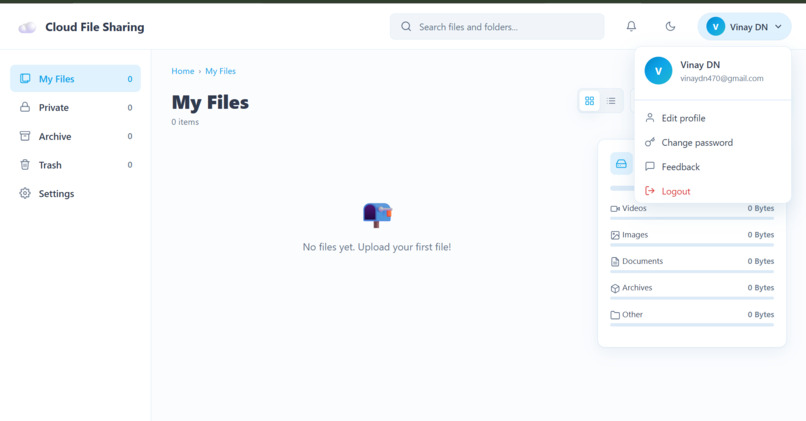This screenshot has height=421, width=806.
Task: Toggle dark mode with the moon icon
Action: [x=670, y=26]
